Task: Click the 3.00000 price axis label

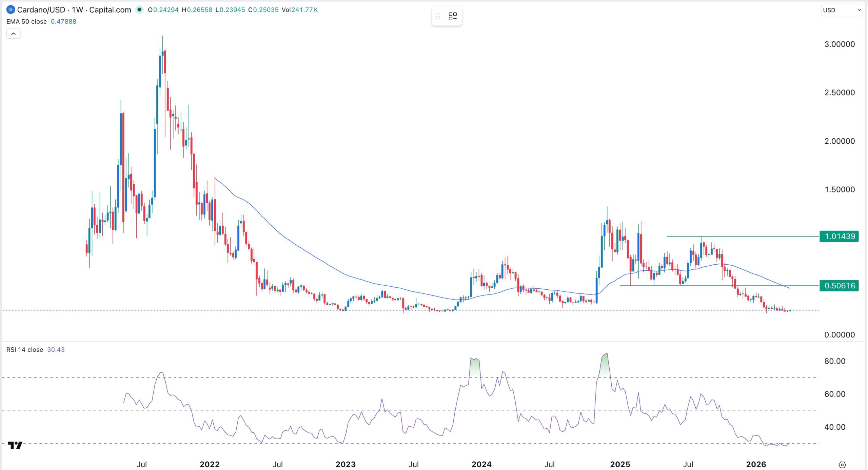Action: click(x=840, y=44)
